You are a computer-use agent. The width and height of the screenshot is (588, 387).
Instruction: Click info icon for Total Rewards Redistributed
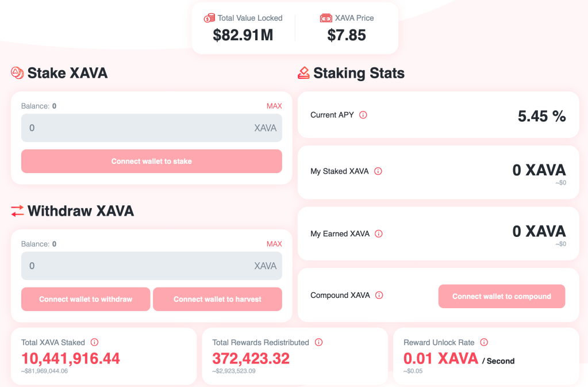click(x=318, y=343)
